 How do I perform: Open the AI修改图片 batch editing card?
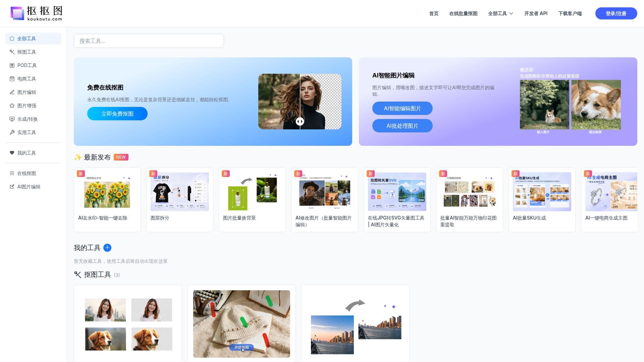[325, 200]
